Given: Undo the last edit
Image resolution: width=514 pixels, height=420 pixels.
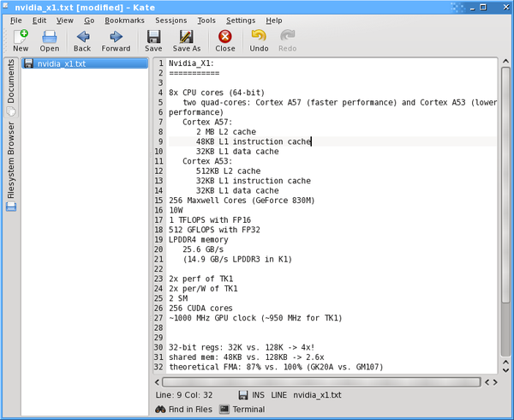Looking at the screenshot, I should (x=259, y=40).
